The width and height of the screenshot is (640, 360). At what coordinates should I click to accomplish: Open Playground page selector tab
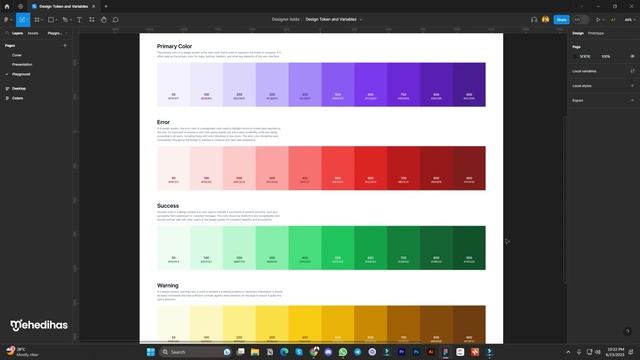pyautogui.click(x=56, y=33)
